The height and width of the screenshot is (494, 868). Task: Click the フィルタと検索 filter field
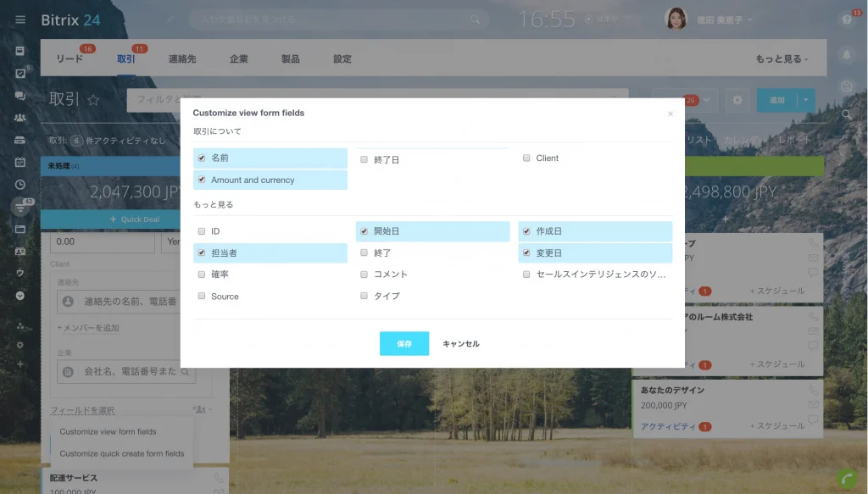(x=161, y=98)
